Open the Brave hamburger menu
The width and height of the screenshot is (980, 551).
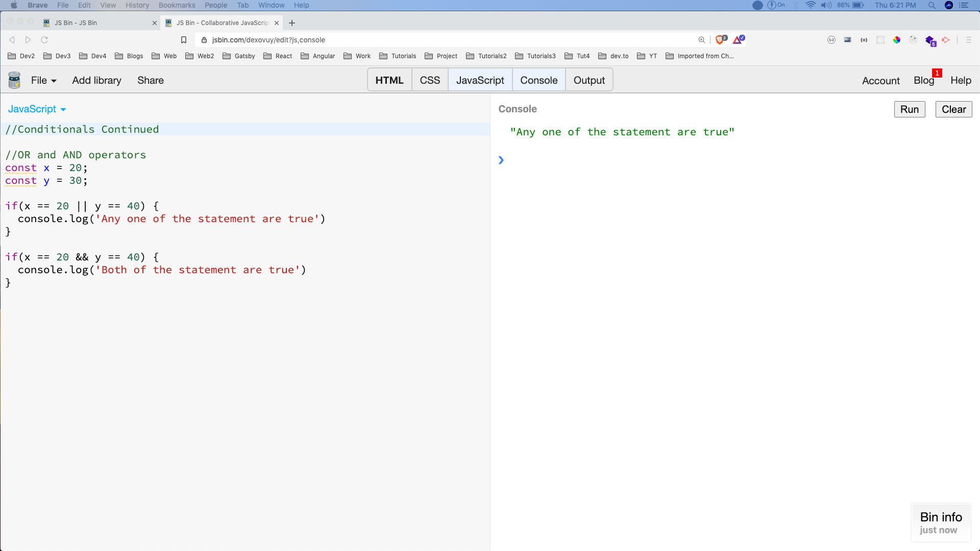click(968, 40)
